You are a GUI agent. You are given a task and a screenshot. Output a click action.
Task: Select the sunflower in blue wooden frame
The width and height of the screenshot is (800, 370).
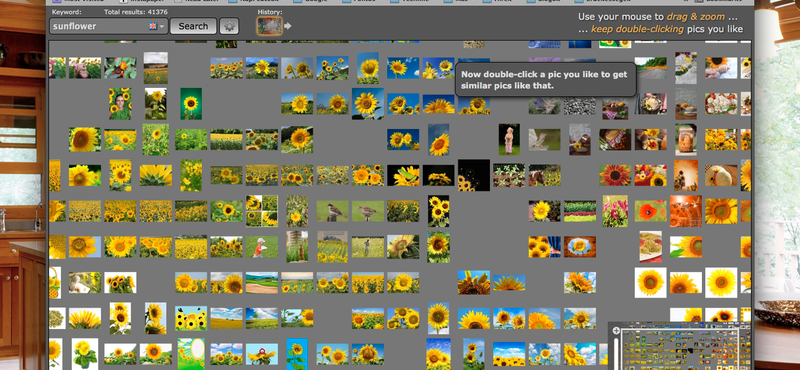coord(580,246)
